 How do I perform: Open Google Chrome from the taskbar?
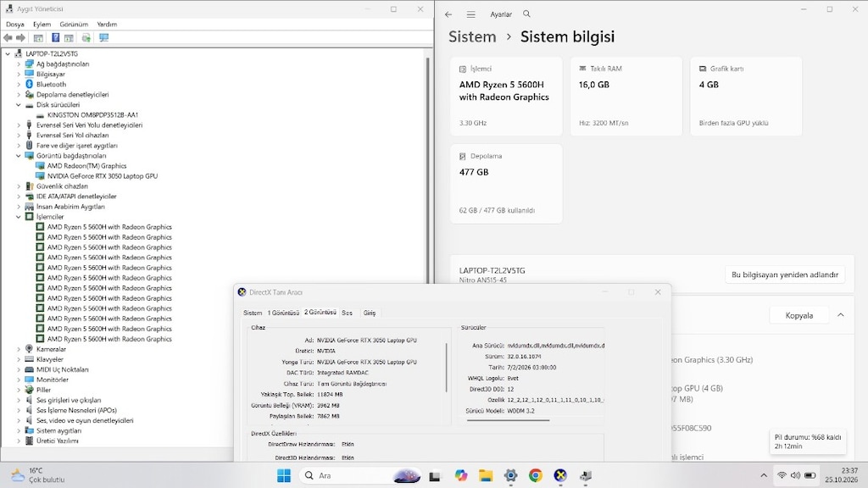pos(536,475)
